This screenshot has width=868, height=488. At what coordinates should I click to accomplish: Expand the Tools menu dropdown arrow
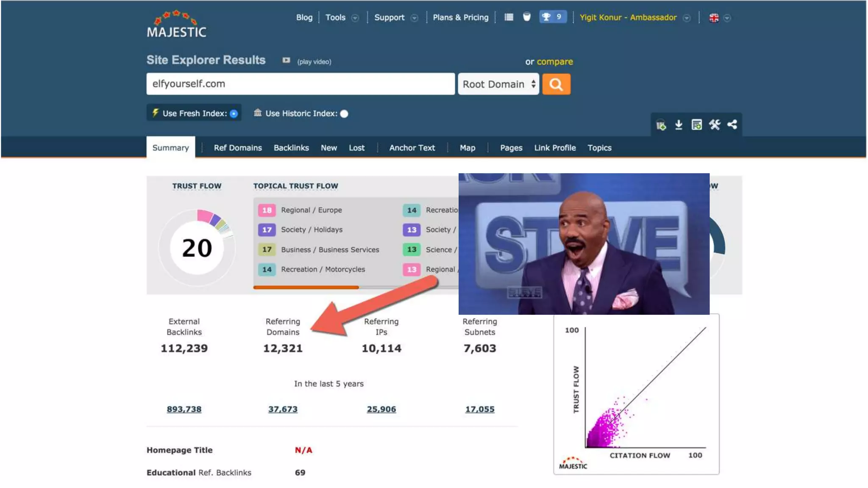pos(355,18)
